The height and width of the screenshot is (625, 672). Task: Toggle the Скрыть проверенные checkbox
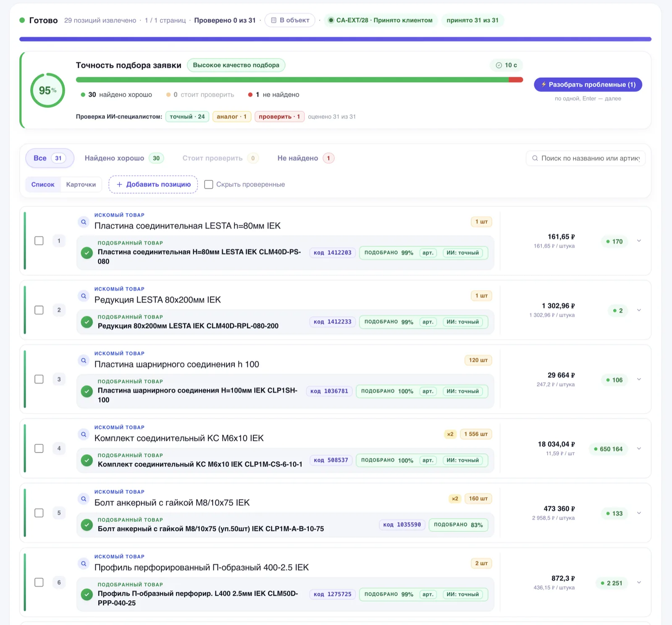pyautogui.click(x=209, y=184)
